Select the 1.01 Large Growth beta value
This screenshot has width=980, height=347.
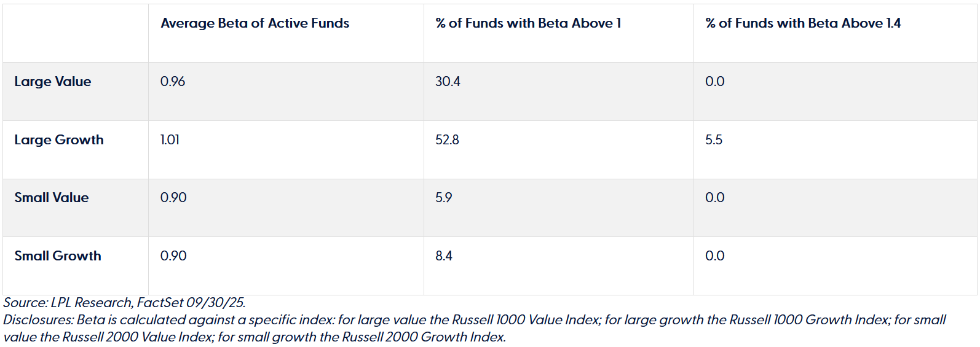point(170,140)
